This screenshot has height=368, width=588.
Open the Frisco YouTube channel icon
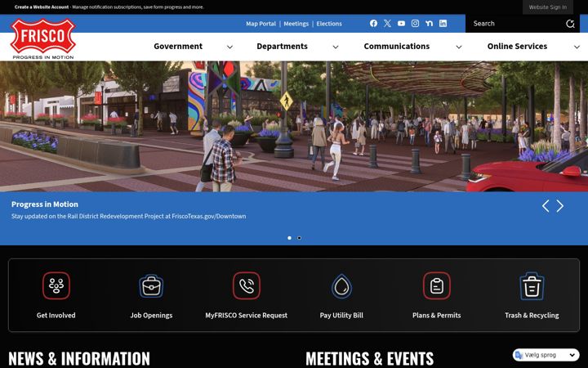[401, 23]
